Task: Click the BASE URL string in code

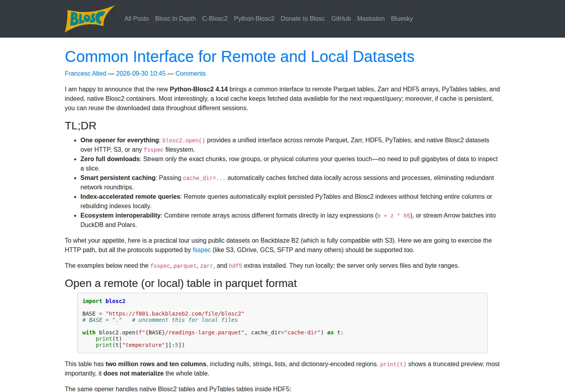Action: [x=175, y=314]
